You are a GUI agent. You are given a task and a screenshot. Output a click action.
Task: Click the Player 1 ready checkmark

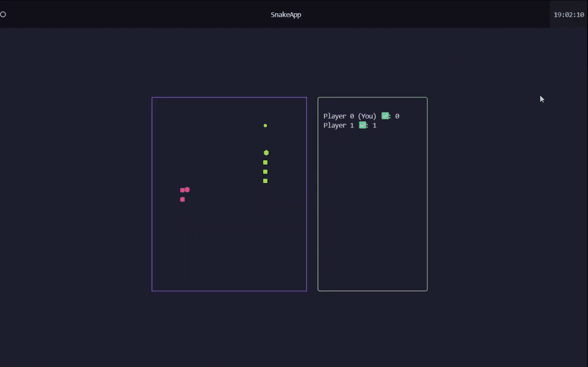[362, 125]
